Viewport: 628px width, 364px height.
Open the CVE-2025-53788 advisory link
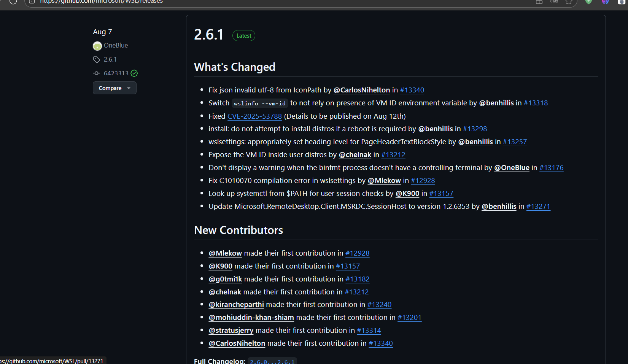[x=254, y=116]
